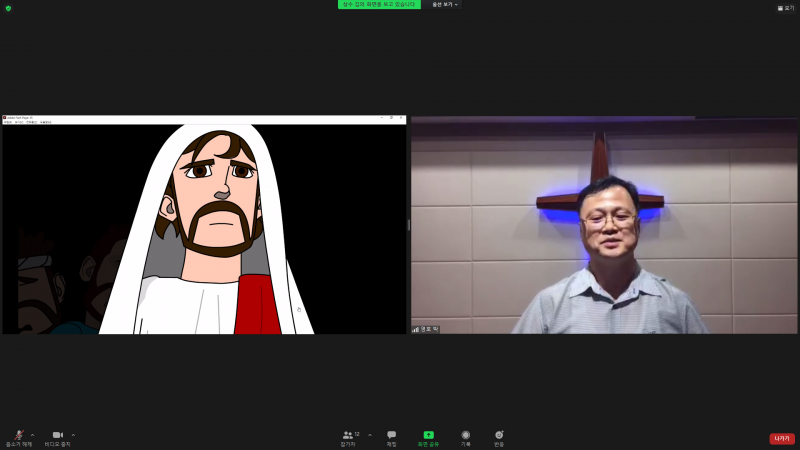Open video options arrow beside camera
Screen dimensions: 800x450
73,435
